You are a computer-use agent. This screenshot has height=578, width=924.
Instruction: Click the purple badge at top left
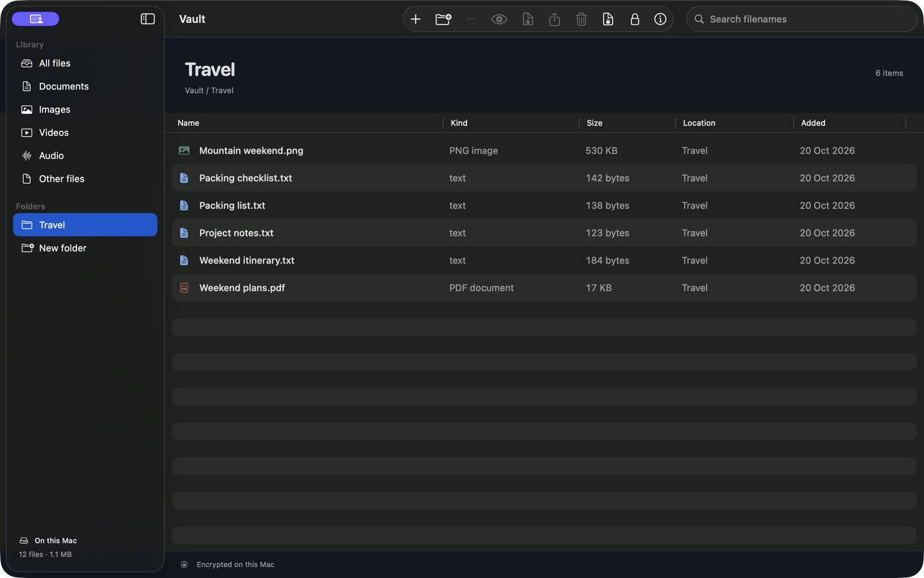[x=36, y=19]
